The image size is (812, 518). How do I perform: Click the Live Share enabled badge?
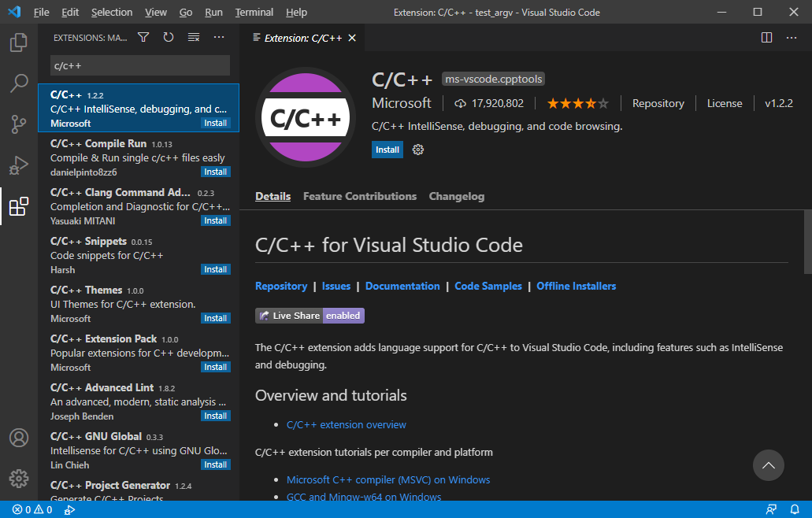point(310,316)
